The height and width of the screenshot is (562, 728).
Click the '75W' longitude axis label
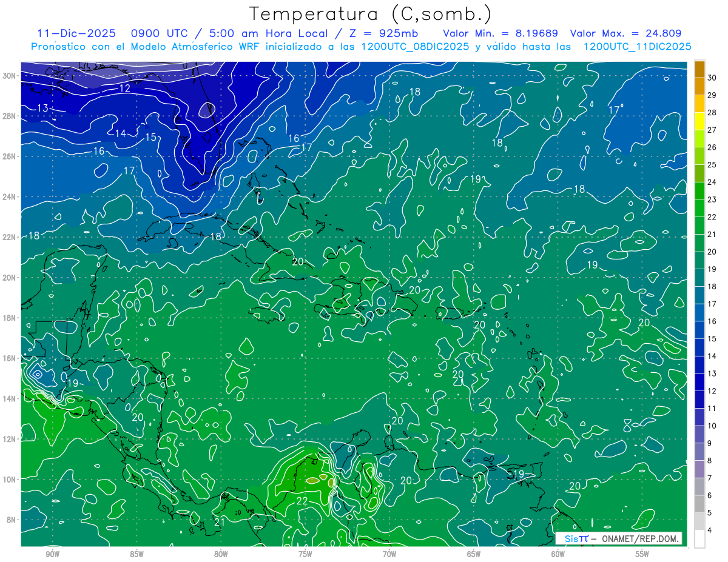click(x=305, y=554)
